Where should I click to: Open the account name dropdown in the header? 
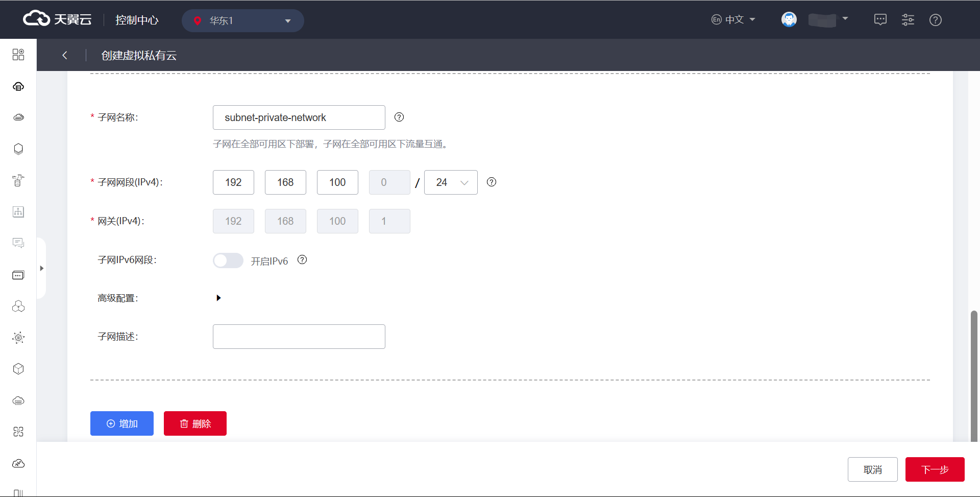[x=828, y=20]
